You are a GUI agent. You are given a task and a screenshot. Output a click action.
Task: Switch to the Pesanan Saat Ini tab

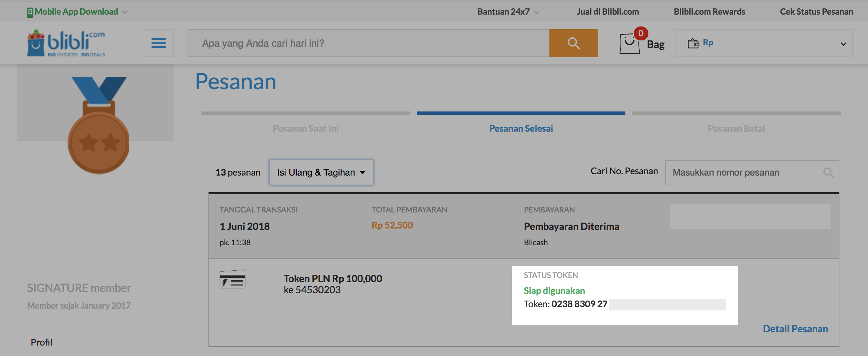[x=305, y=129]
